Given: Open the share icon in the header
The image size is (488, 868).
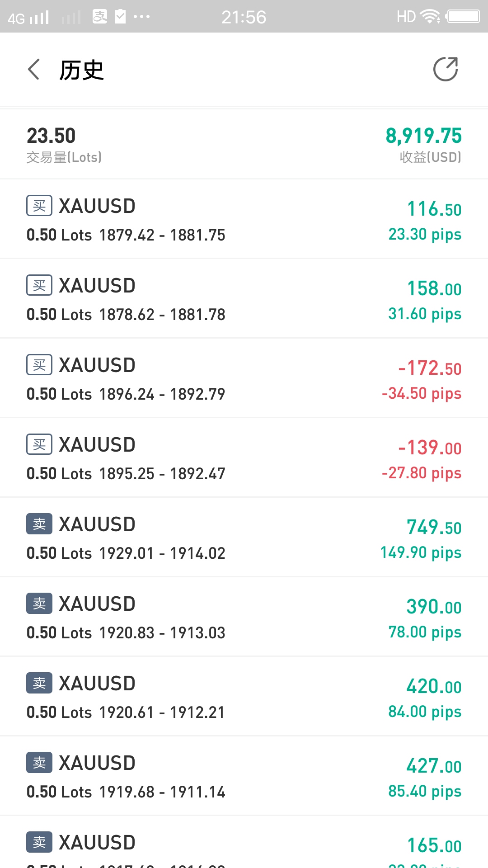Looking at the screenshot, I should pyautogui.click(x=446, y=69).
